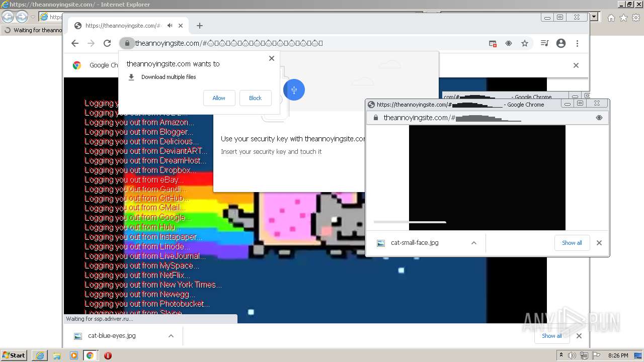Open Windows Start menu
This screenshot has width=644, height=362.
click(x=14, y=355)
